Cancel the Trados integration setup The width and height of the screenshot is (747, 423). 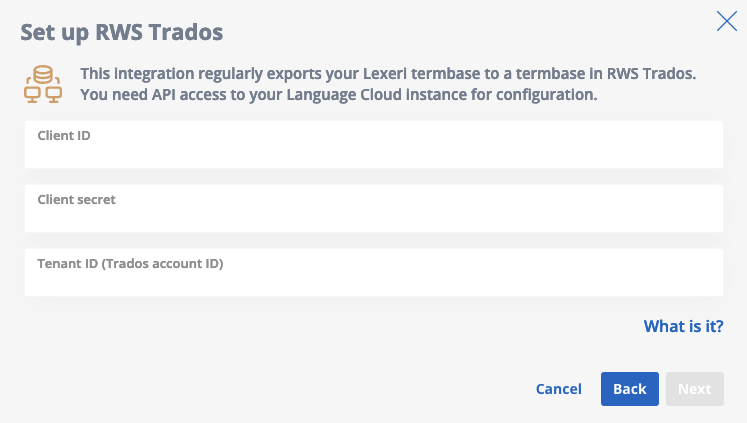558,389
